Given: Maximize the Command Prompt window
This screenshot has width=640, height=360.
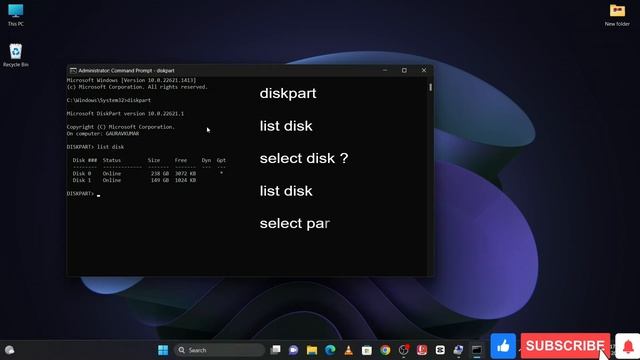Looking at the screenshot, I should click(x=404, y=70).
